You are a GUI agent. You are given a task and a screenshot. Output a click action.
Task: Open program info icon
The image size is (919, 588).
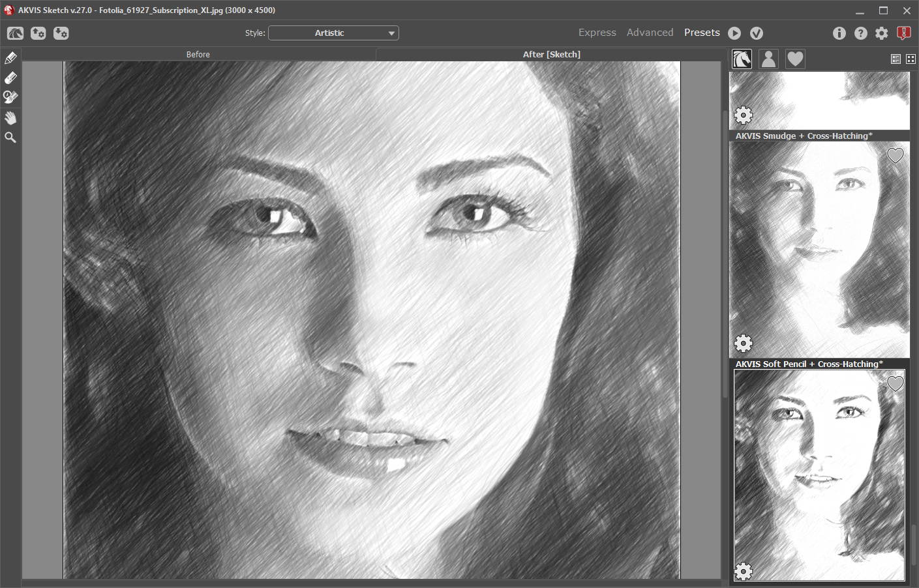839,33
